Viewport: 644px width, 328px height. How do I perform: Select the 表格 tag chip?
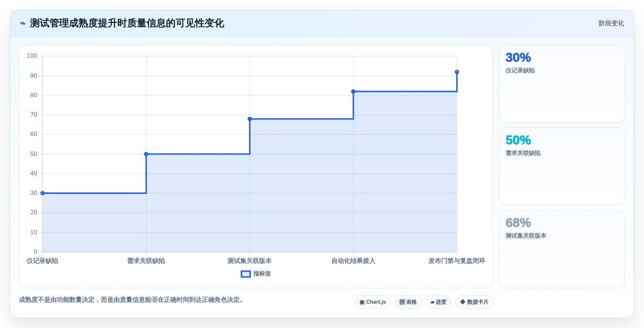click(408, 302)
